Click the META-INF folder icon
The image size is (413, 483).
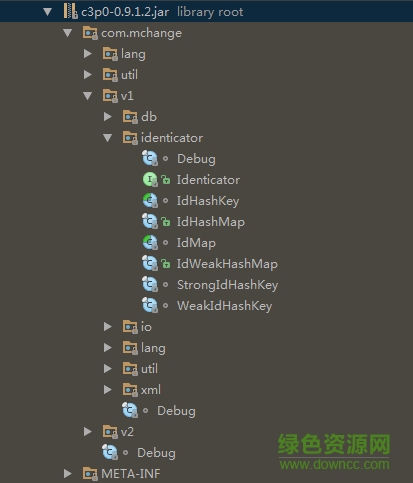tap(90, 474)
